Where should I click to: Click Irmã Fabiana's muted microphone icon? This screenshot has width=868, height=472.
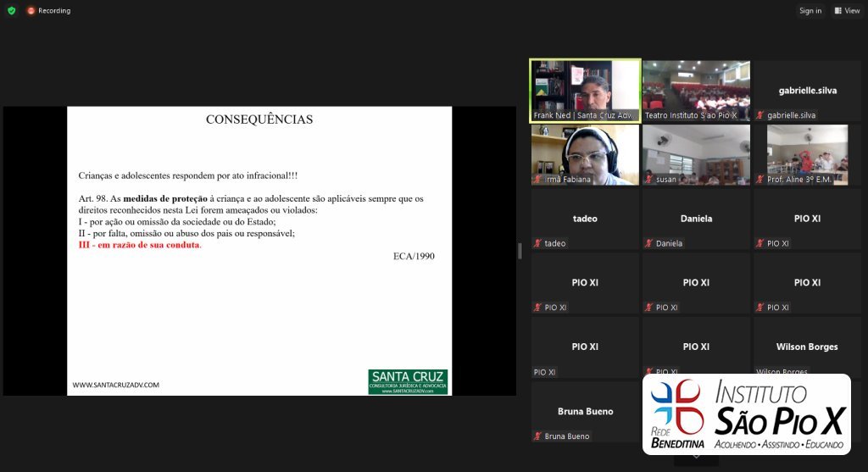pos(537,180)
